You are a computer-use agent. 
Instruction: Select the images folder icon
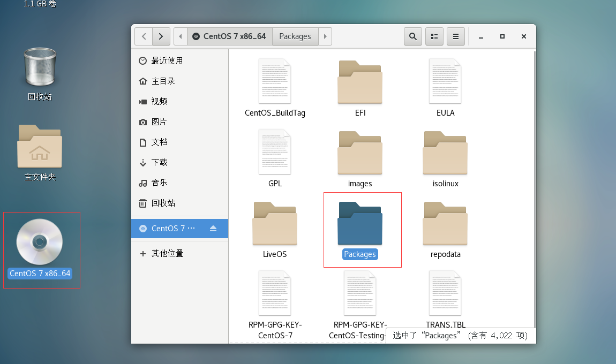coord(360,153)
